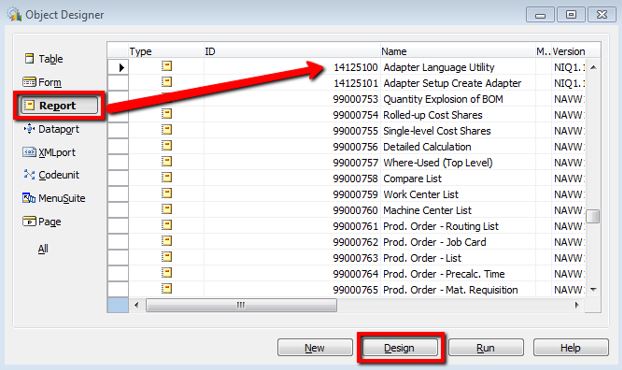Click the vertical scrollbar up arrow
This screenshot has height=370, width=622.
pos(593,67)
